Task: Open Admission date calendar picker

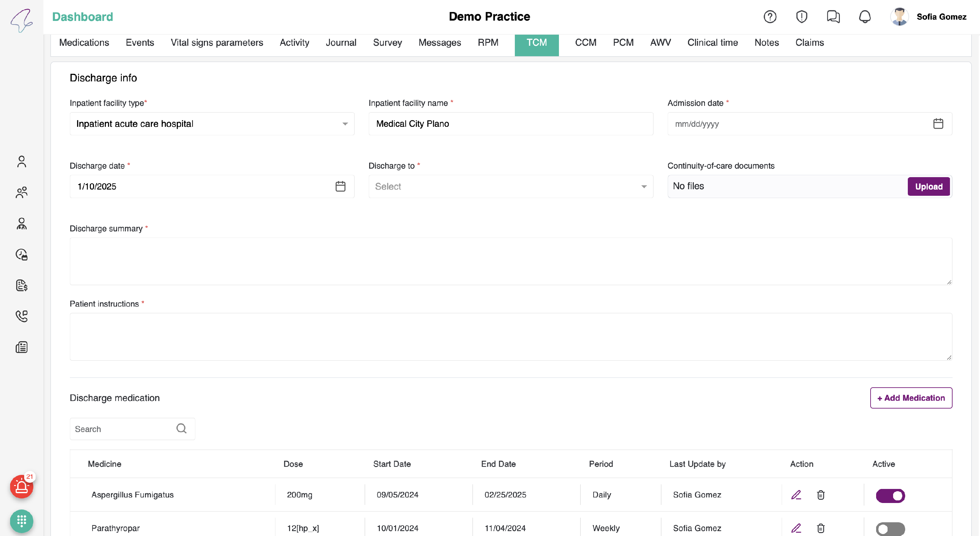Action: 938,124
